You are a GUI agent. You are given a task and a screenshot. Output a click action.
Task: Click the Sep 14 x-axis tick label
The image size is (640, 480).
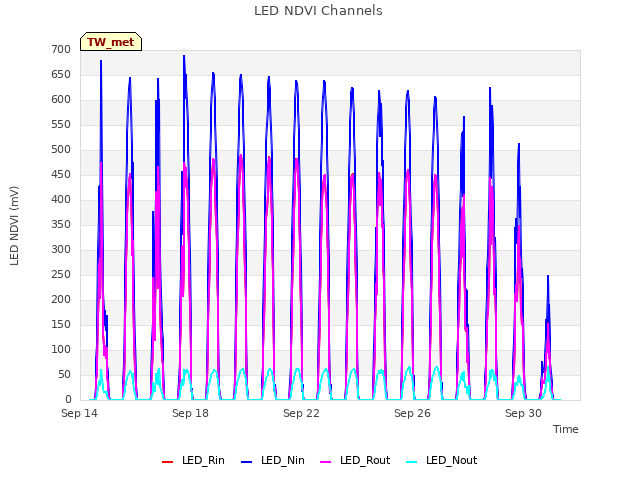pyautogui.click(x=80, y=413)
